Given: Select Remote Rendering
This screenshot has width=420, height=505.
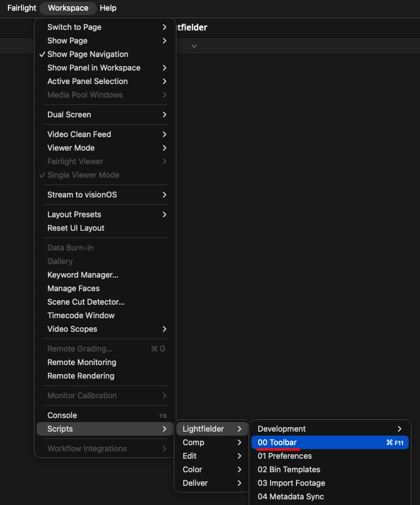Looking at the screenshot, I should pyautogui.click(x=105, y=376).
